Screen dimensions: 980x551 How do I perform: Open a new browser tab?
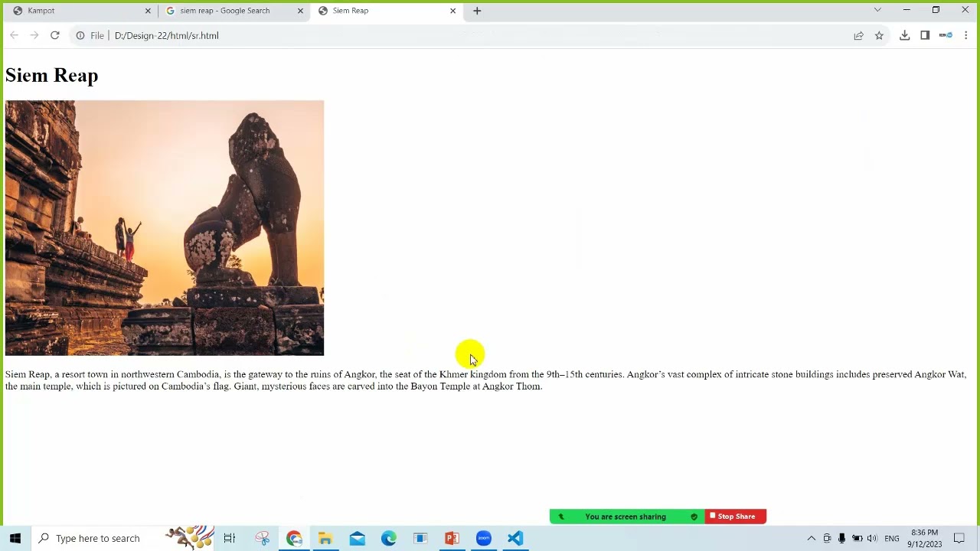point(477,11)
